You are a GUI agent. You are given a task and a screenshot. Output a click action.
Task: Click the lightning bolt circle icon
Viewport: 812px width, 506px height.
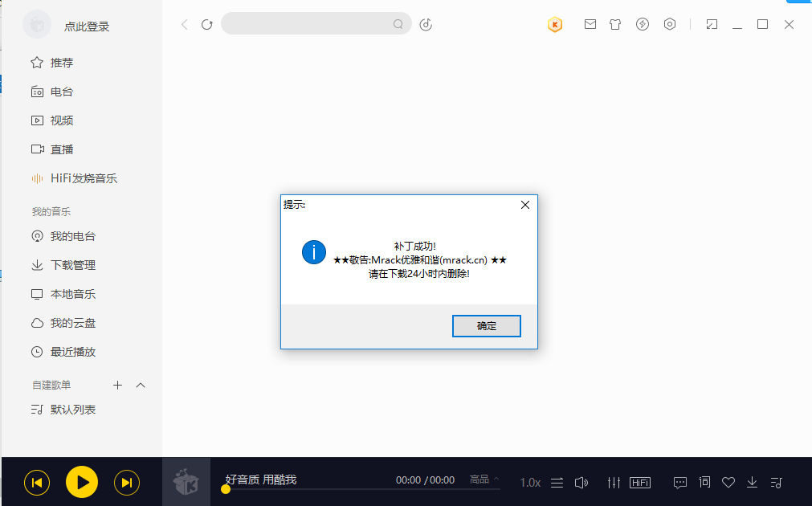(643, 24)
